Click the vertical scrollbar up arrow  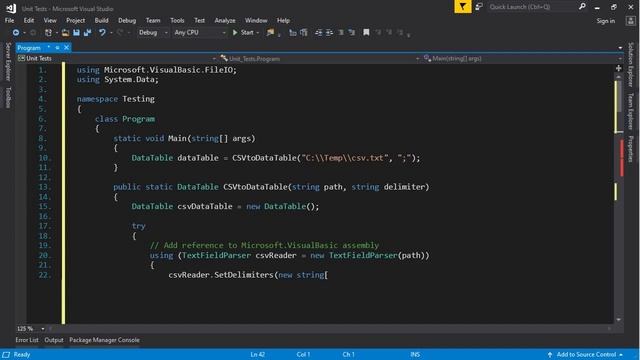click(x=619, y=77)
